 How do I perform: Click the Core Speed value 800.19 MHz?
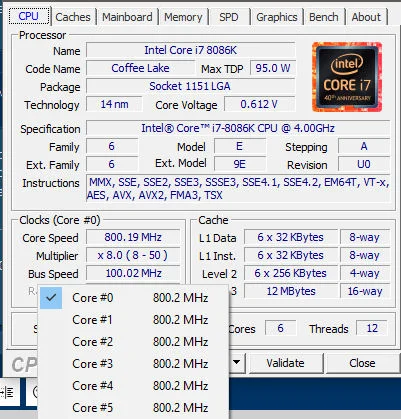[133, 237]
